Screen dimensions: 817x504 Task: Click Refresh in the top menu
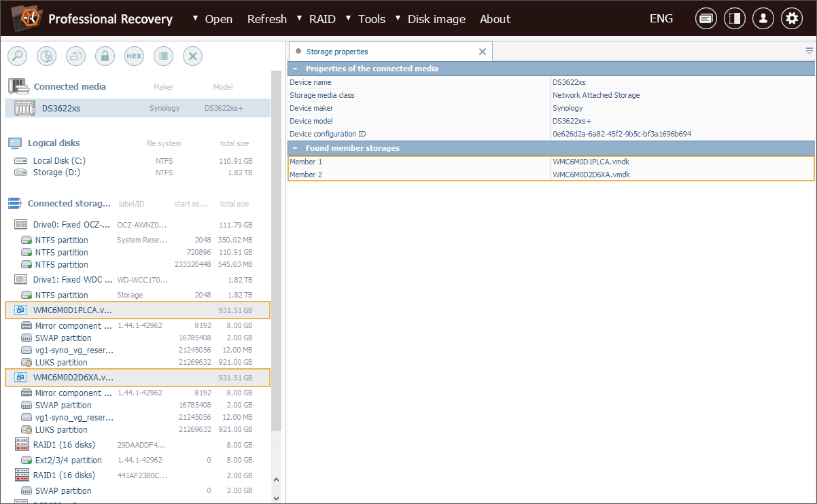click(x=266, y=19)
